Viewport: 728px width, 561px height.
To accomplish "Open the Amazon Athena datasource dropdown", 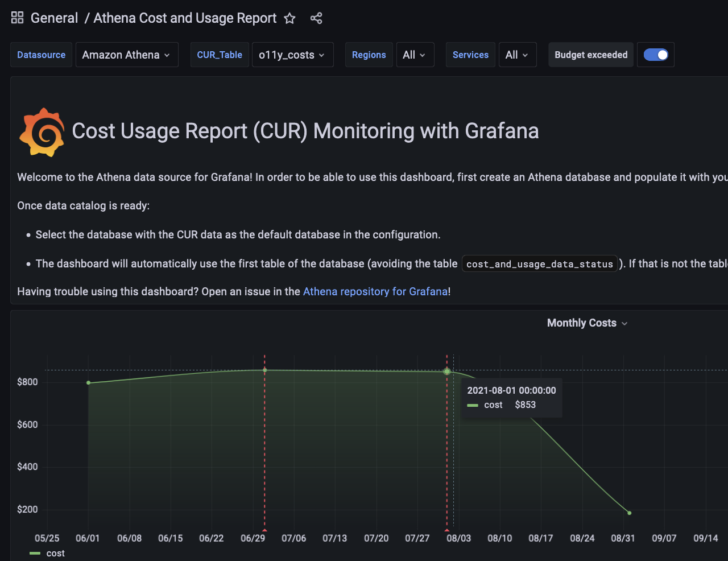I will tap(126, 55).
